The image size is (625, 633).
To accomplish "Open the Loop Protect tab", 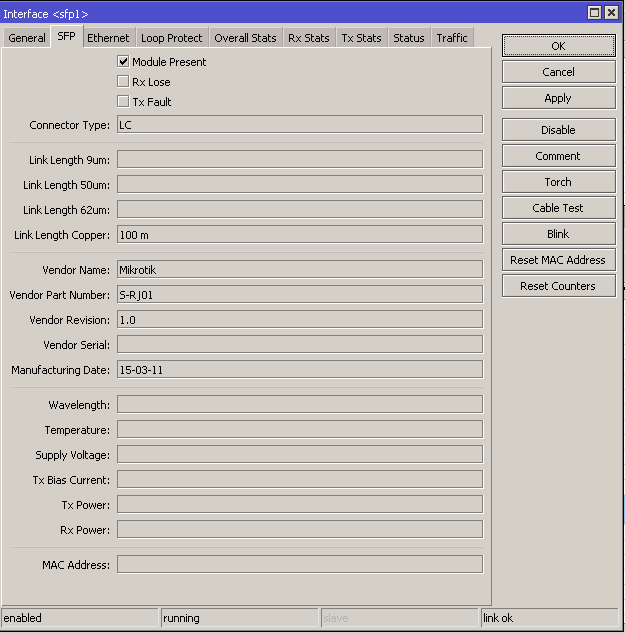I will [171, 38].
